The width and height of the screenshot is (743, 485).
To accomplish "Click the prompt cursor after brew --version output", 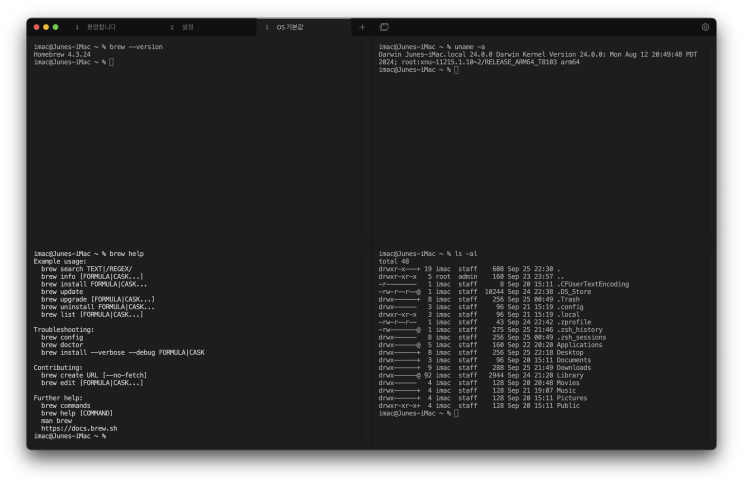I will tap(111, 62).
